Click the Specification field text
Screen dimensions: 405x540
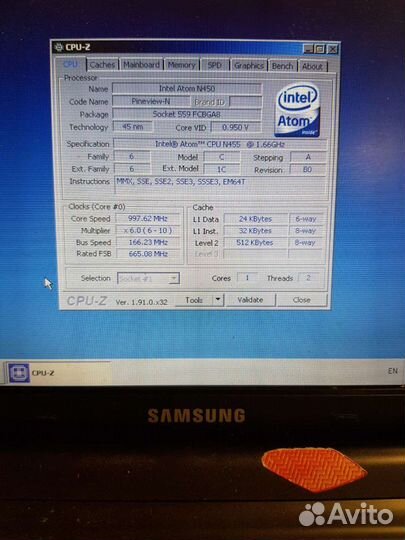click(220, 144)
